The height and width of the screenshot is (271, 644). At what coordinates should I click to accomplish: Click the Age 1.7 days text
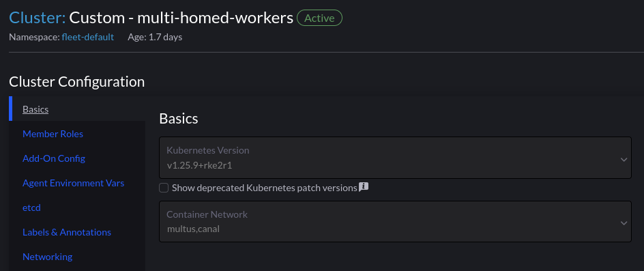[155, 37]
